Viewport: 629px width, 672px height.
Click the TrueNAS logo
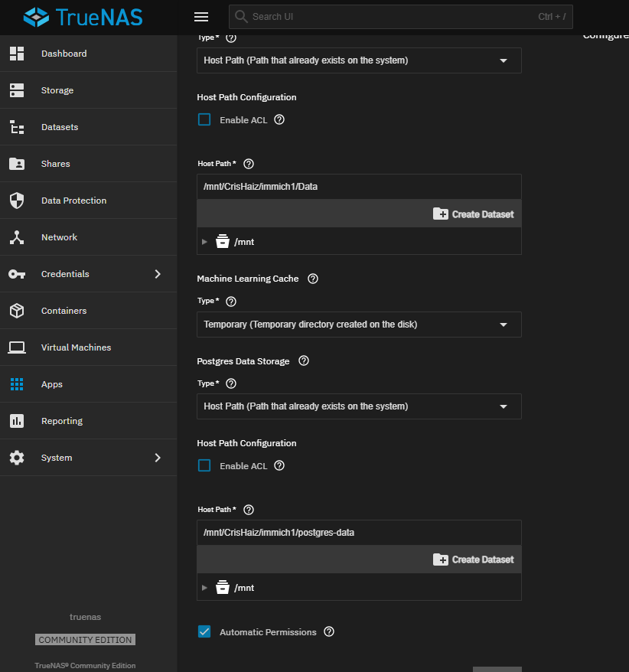83,17
